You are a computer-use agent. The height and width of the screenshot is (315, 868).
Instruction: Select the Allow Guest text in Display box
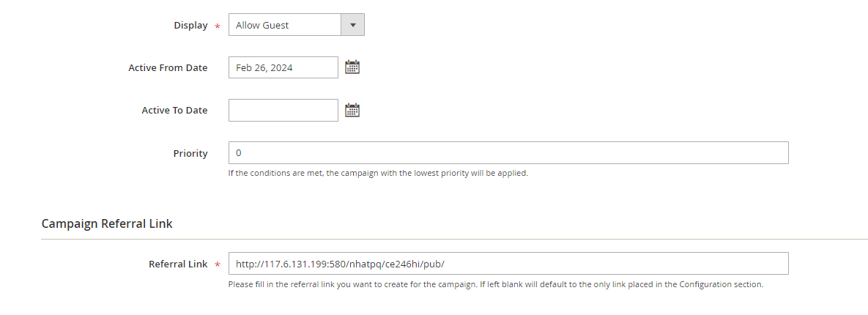(x=262, y=25)
